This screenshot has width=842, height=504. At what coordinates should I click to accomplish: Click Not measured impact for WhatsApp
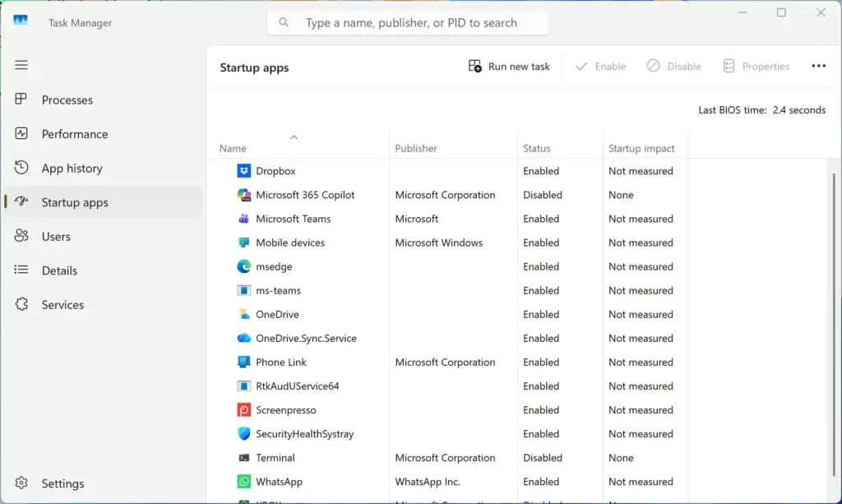[641, 482]
